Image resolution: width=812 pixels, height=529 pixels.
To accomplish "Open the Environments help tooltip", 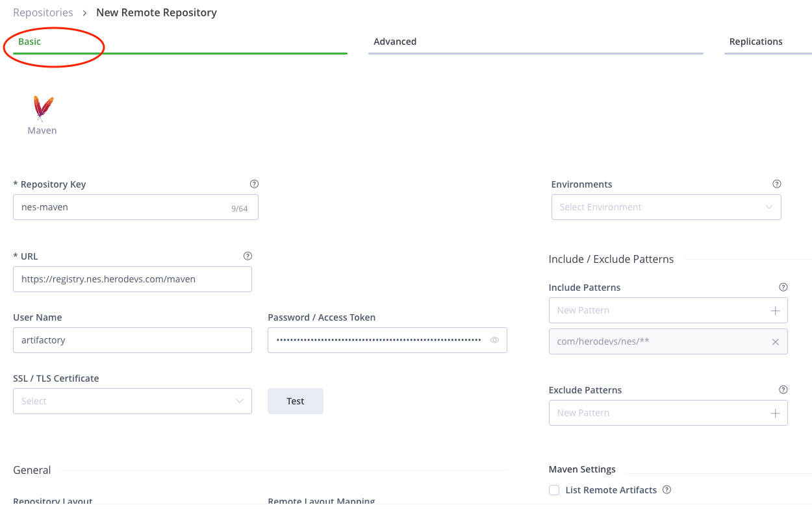I will pos(777,184).
